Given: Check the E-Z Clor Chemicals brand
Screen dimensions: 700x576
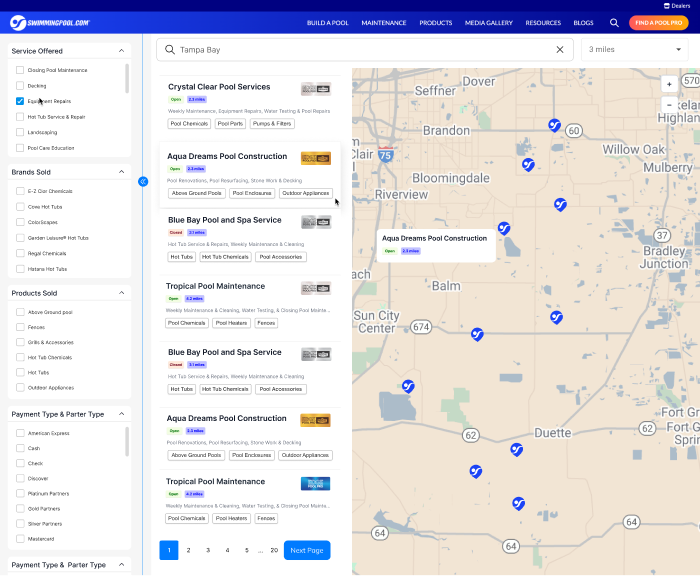Looking at the screenshot, I should click(20, 191).
